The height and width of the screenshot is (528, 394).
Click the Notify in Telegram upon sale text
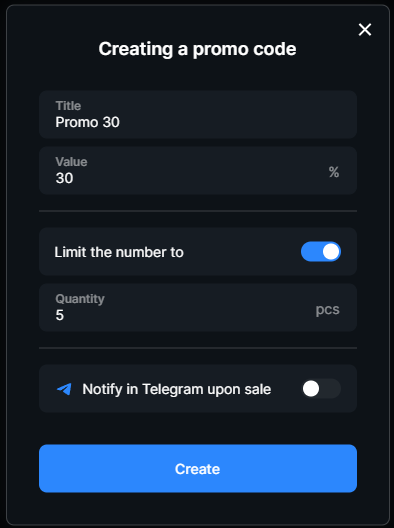coord(177,389)
